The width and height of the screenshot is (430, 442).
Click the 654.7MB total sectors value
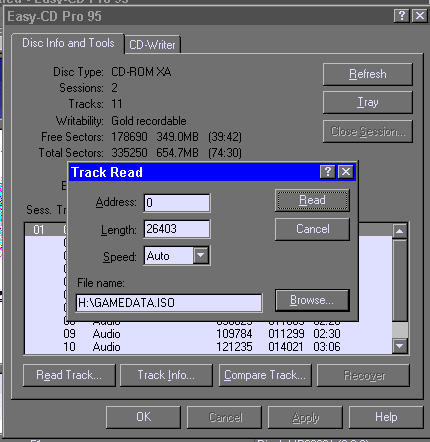[177, 153]
